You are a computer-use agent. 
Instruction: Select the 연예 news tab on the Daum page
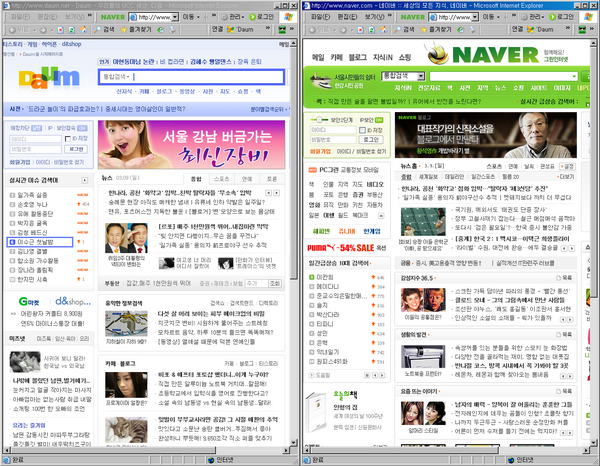[x=247, y=179]
